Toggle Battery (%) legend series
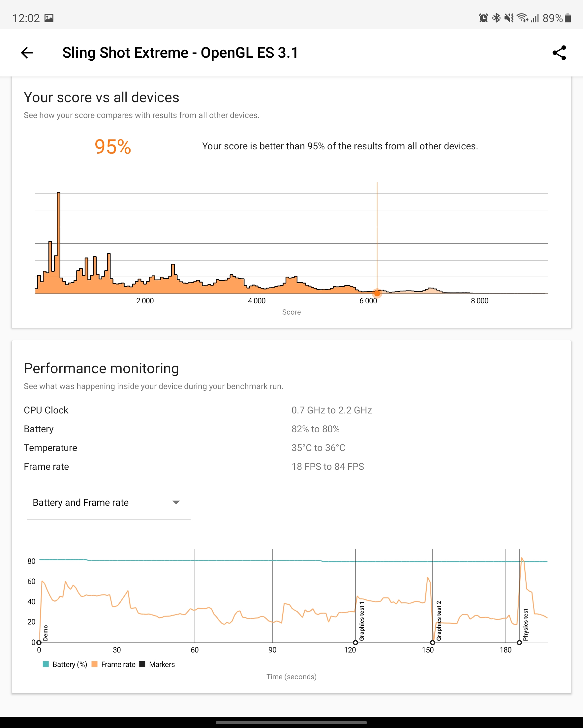 pos(65,664)
